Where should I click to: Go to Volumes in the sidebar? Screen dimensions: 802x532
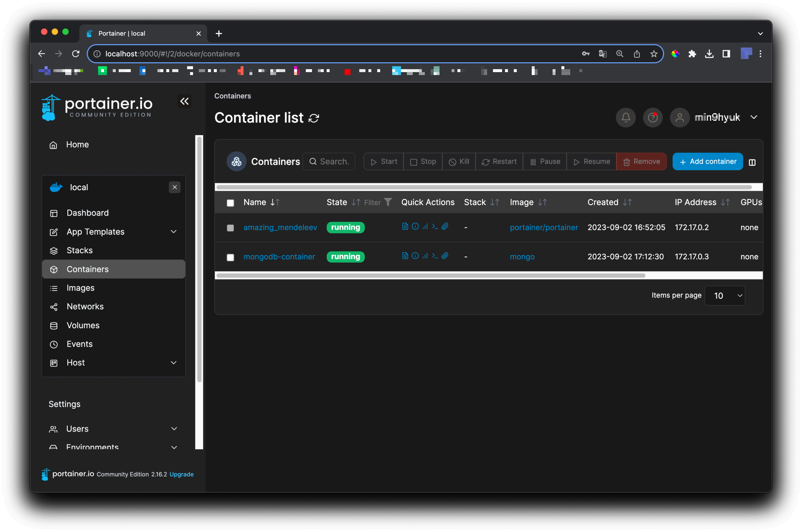point(83,325)
